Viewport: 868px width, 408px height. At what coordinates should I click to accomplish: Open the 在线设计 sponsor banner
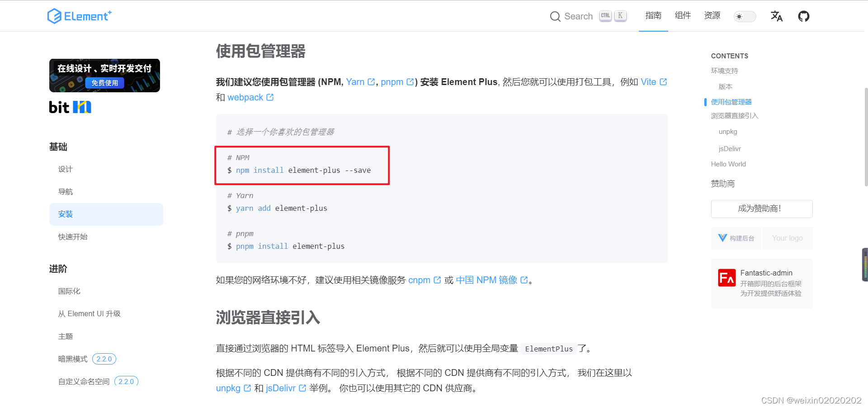tap(104, 76)
